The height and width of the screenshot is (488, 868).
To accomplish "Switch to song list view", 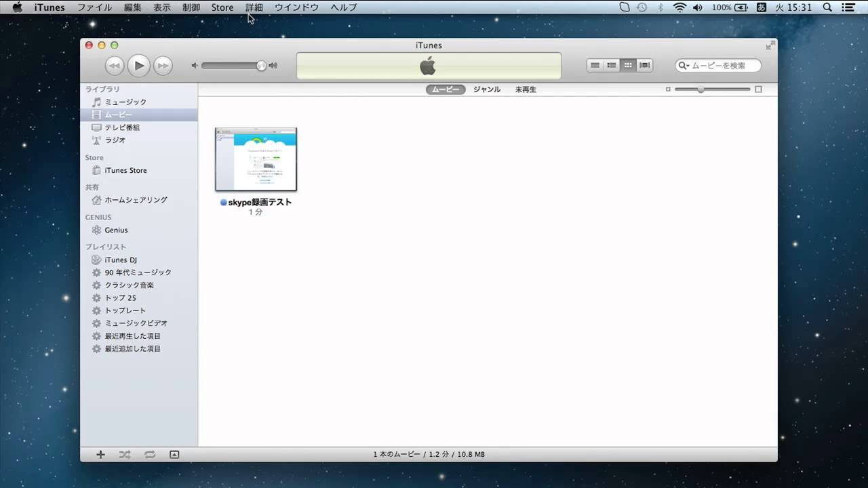I will 595,65.
